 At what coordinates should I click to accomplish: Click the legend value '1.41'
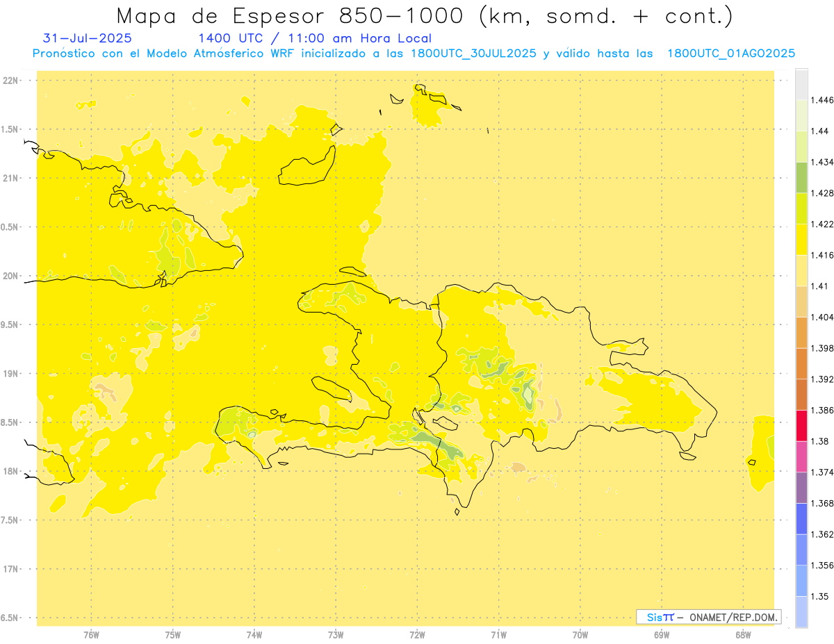(820, 286)
